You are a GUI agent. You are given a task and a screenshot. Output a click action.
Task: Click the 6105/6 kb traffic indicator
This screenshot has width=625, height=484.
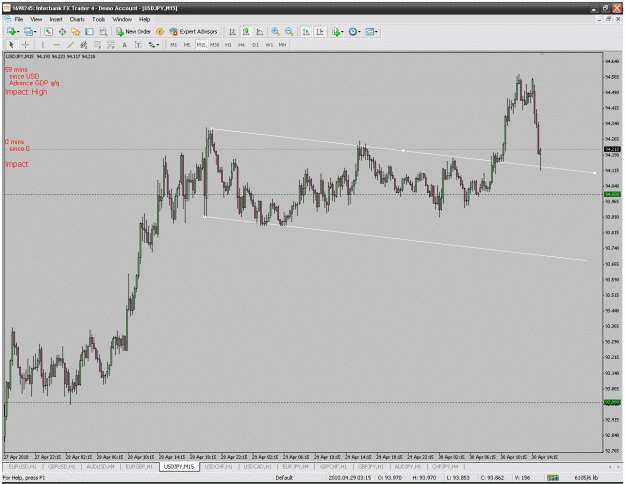586,478
